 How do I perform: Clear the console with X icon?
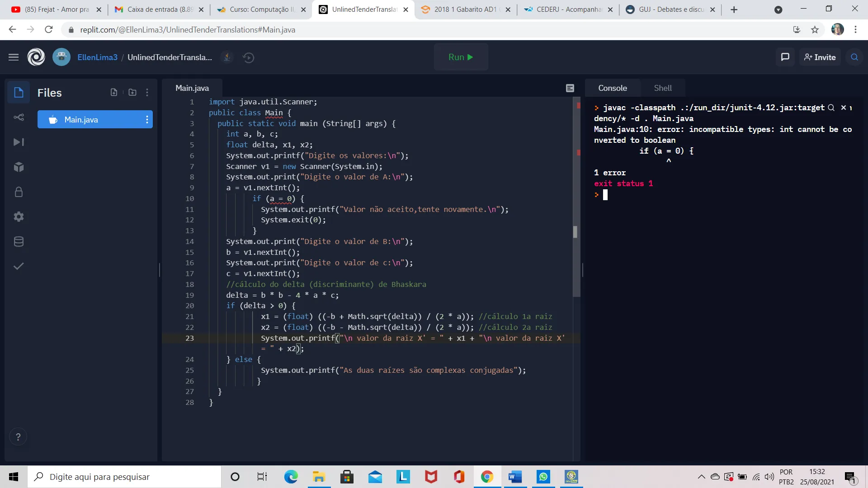(843, 108)
